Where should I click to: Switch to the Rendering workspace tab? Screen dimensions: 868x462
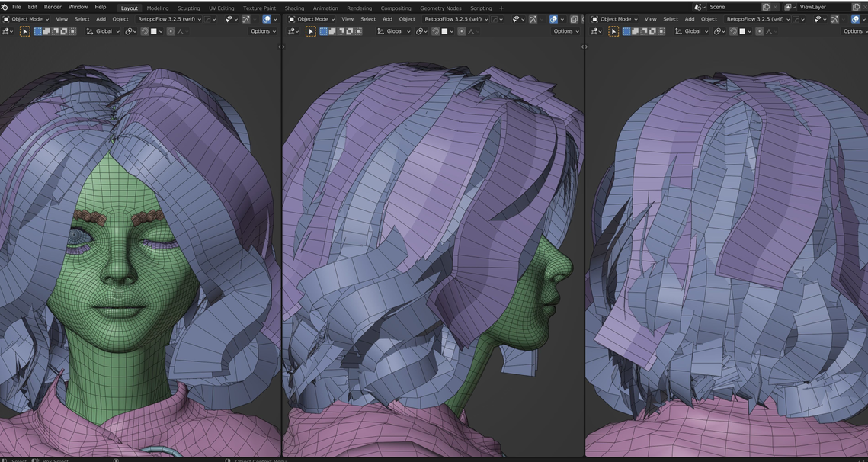(x=359, y=8)
